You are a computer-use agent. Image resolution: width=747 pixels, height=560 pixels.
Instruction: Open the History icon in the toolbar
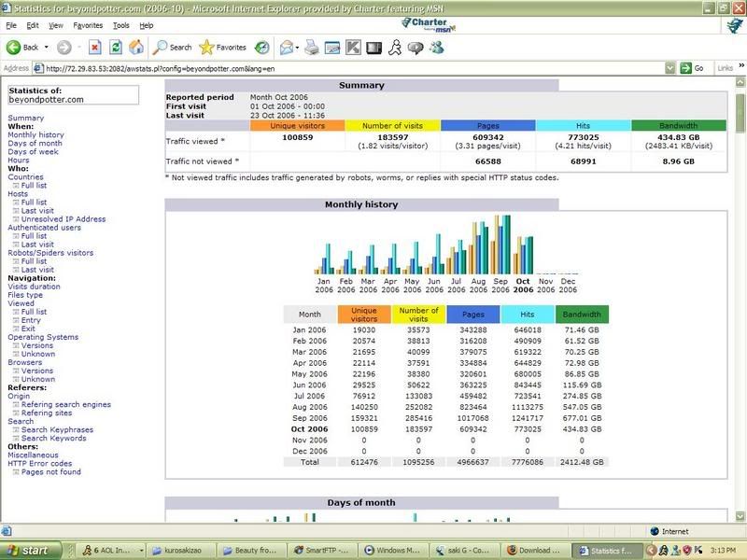[x=263, y=47]
